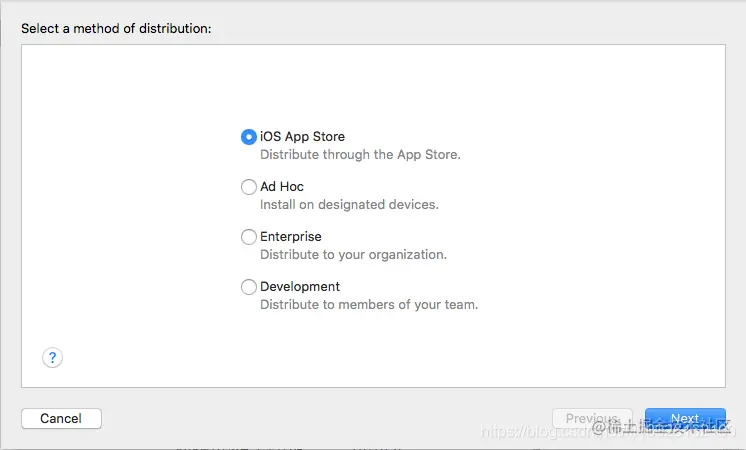This screenshot has height=450, width=746.
Task: Click the Cancel button
Action: point(61,419)
